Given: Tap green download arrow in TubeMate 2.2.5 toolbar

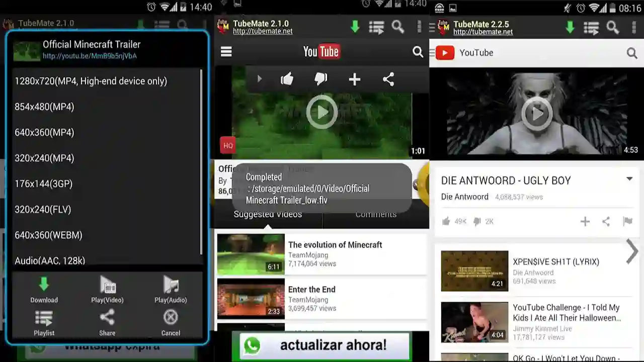Looking at the screenshot, I should pyautogui.click(x=570, y=27).
